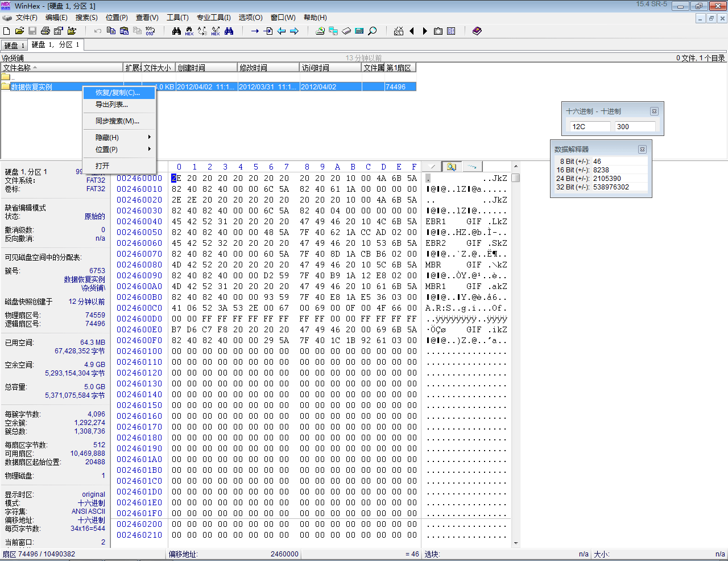Click the directory browser options grid icon

pyautogui.click(x=451, y=31)
